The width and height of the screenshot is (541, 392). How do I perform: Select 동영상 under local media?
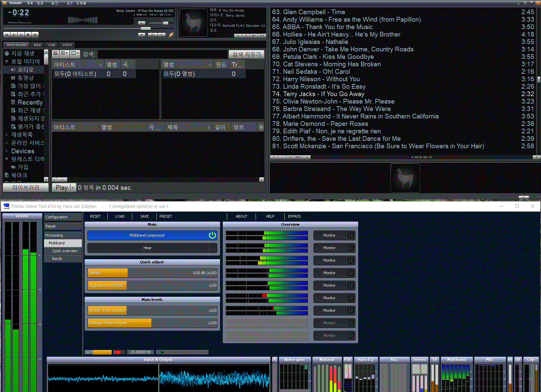pos(25,78)
